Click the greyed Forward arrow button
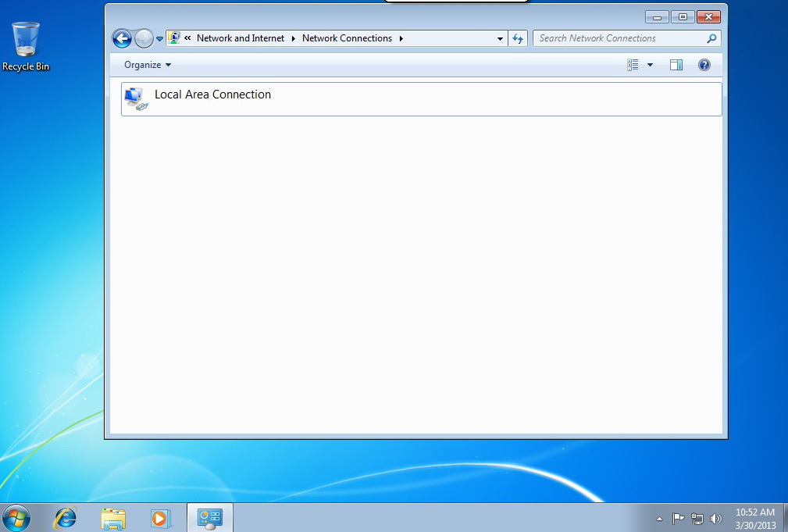The image size is (788, 532). coord(144,38)
